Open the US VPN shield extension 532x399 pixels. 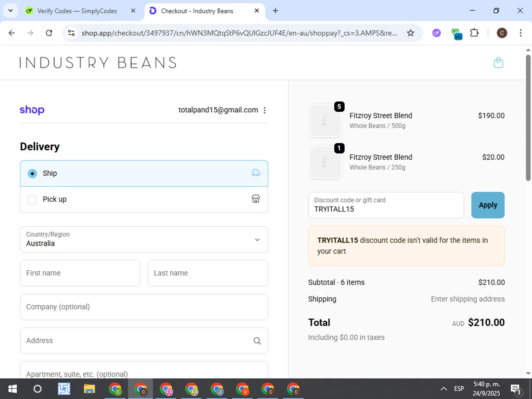click(456, 34)
